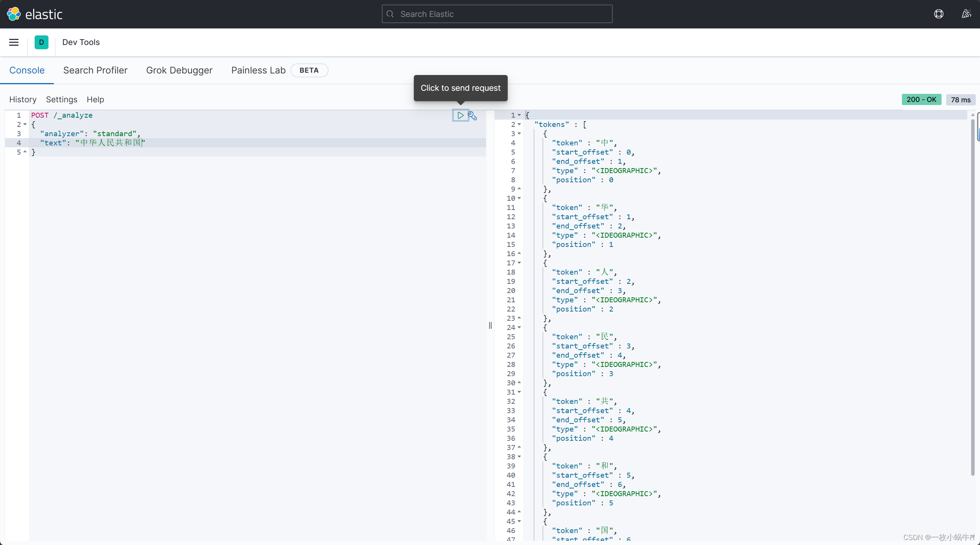Open the wrench request options icon
Screen dimensions: 980x545
point(472,115)
